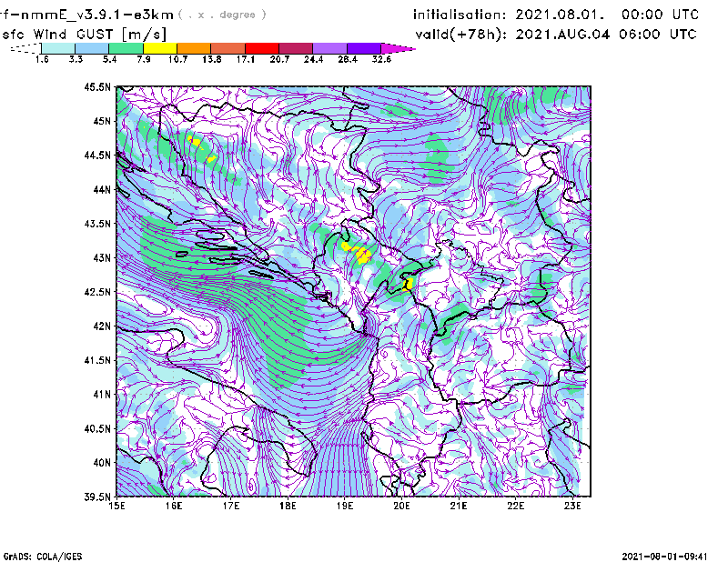This screenshot has height=562, width=728.
Task: Click latitude label 44N
Action: coord(102,189)
